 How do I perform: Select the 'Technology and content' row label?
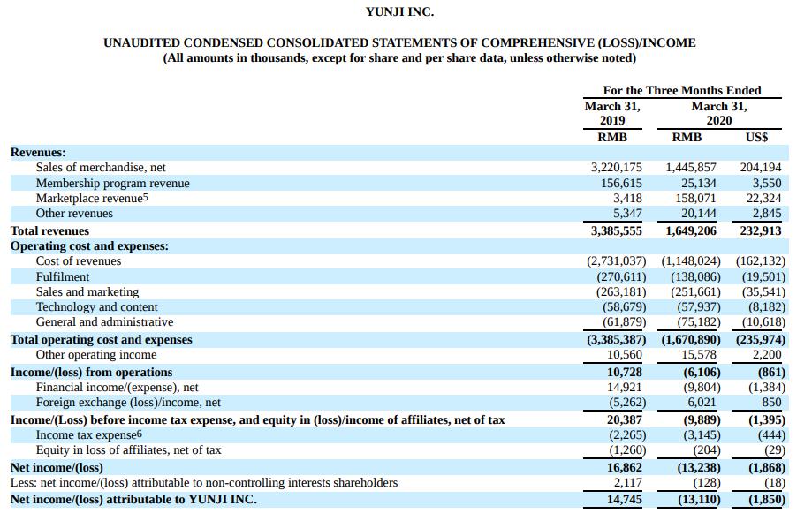click(97, 306)
